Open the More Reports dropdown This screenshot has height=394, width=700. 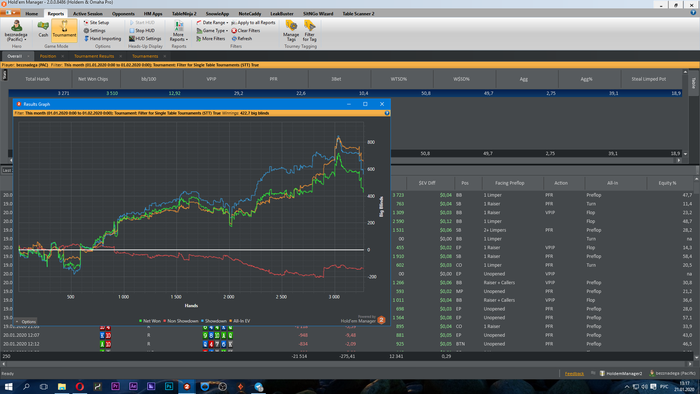(179, 31)
